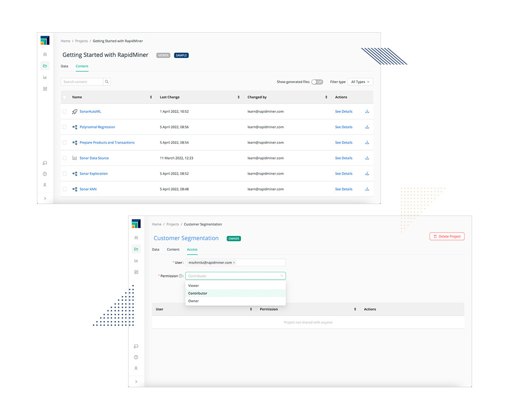This screenshot has width=509, height=420.
Task: Select Owner from the permission list
Action: [235, 301]
